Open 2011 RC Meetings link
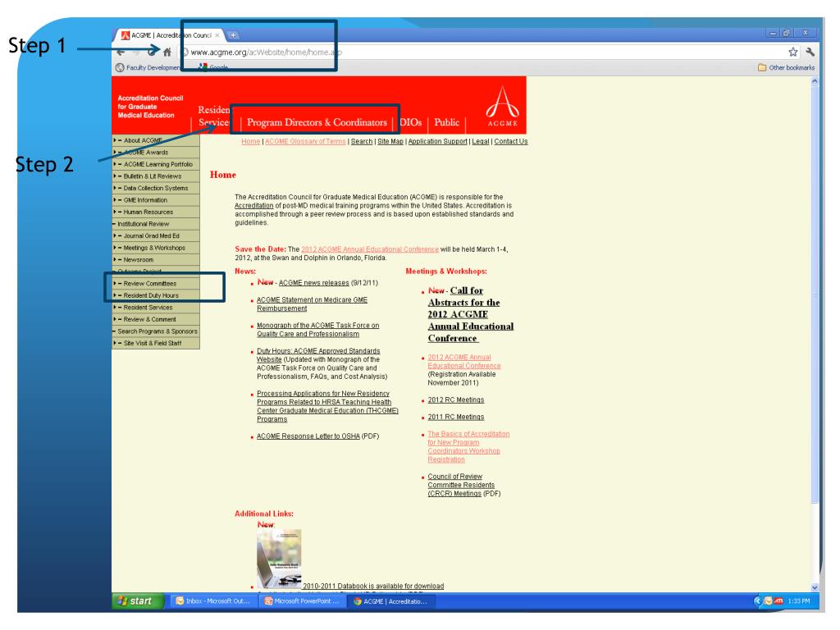840x630 pixels. point(456,417)
